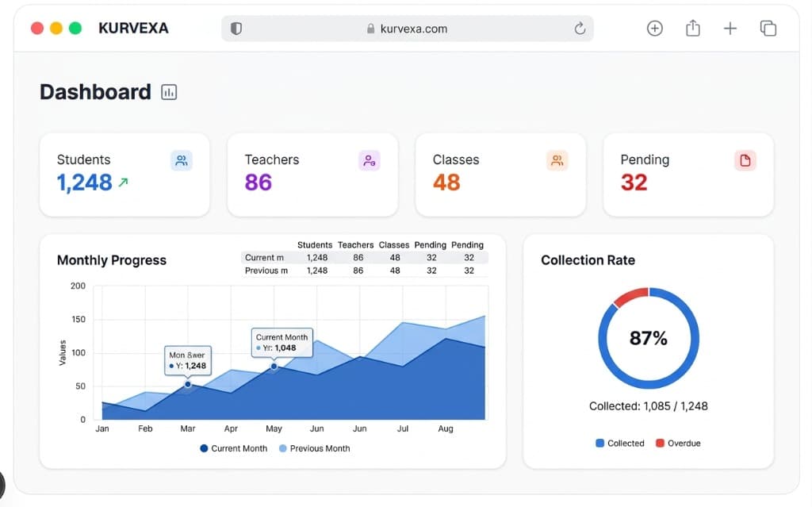Image resolution: width=812 pixels, height=507 pixels.
Task: Click the kurvexa.com address bar
Action: point(408,29)
